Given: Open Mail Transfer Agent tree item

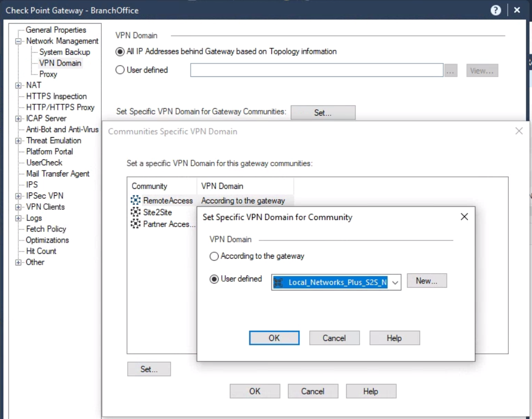Looking at the screenshot, I should tap(58, 174).
